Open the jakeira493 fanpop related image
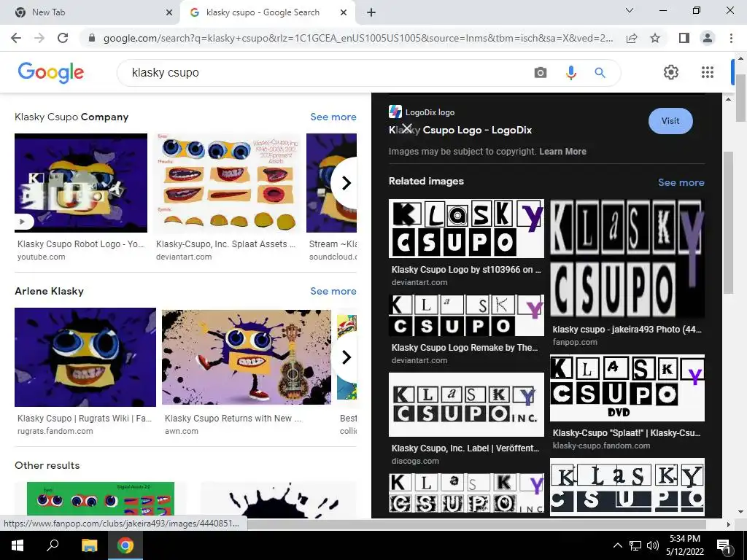 click(x=627, y=258)
